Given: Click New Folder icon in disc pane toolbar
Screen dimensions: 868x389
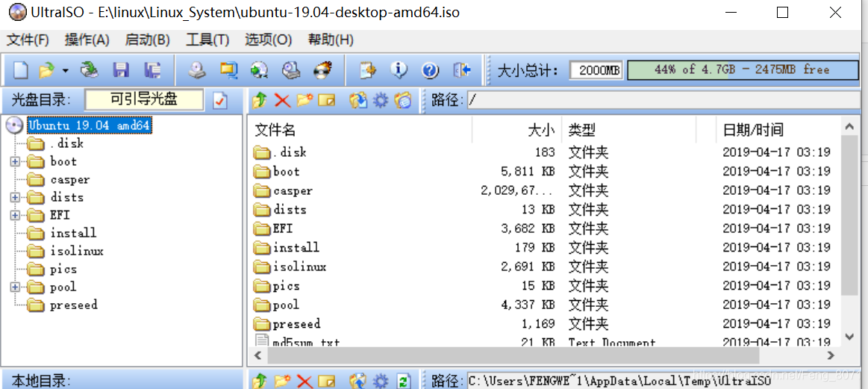Looking at the screenshot, I should point(305,100).
